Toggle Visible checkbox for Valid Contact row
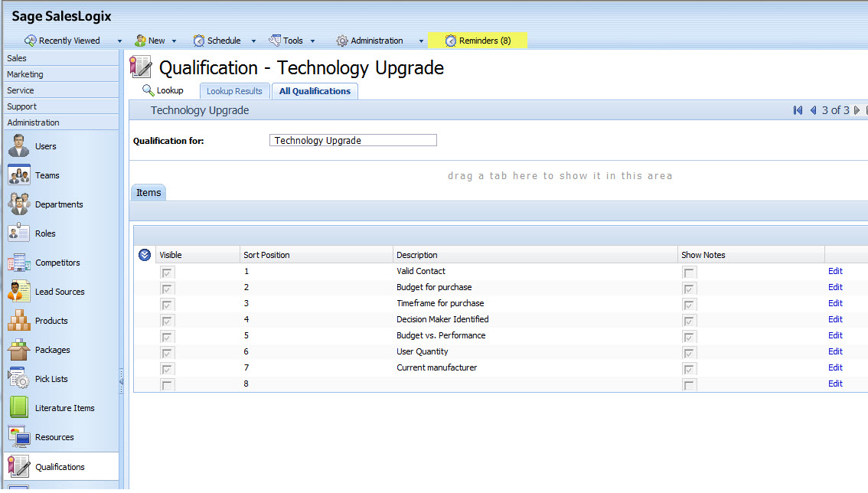This screenshot has height=493, width=868. [x=167, y=271]
